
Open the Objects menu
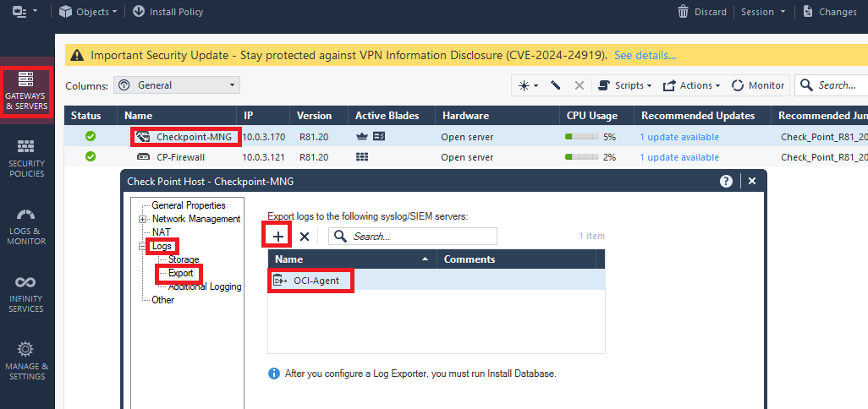88,12
